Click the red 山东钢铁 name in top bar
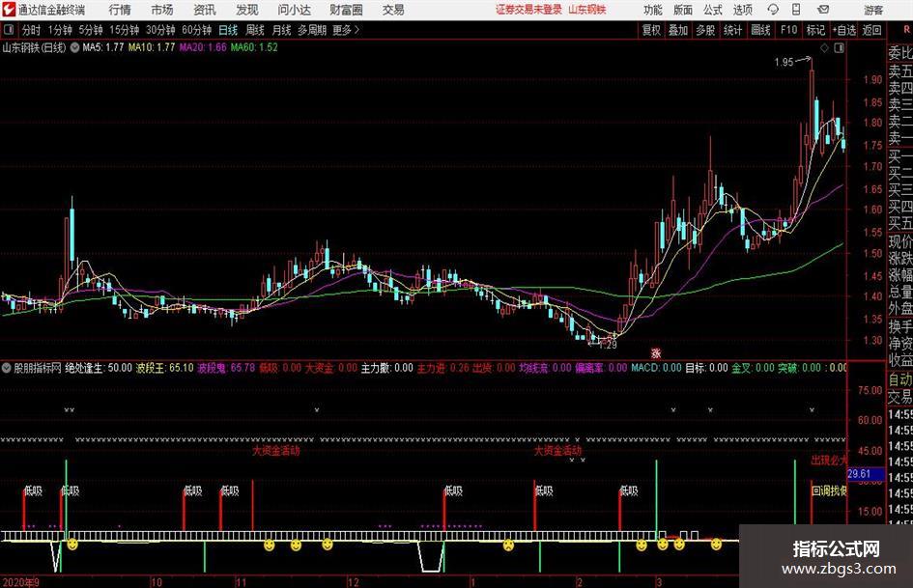 587,10
